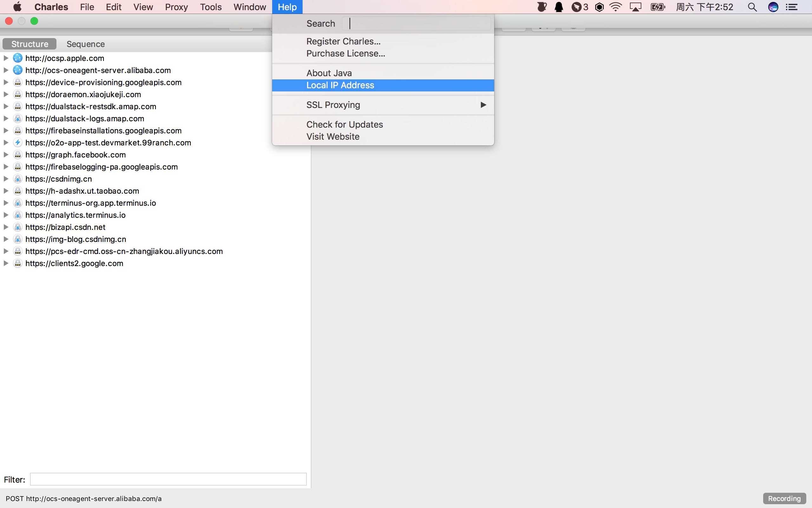
Task: Open the Tools menu
Action: [211, 7]
